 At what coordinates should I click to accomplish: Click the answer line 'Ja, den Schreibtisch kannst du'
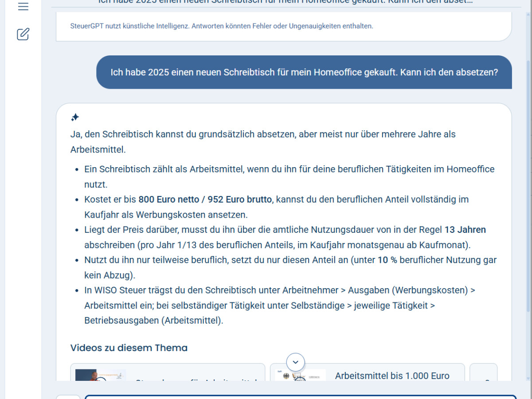[x=263, y=142]
